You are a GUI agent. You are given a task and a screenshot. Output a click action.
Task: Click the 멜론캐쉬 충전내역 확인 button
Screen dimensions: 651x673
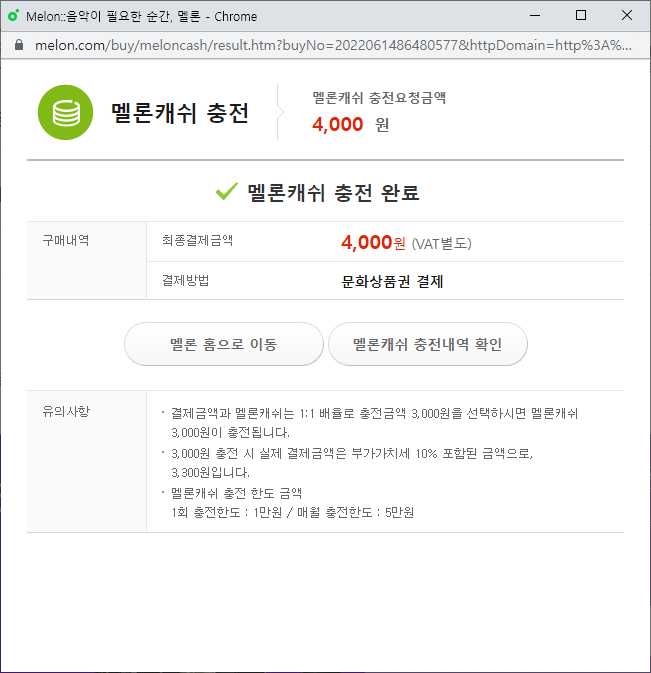point(427,344)
